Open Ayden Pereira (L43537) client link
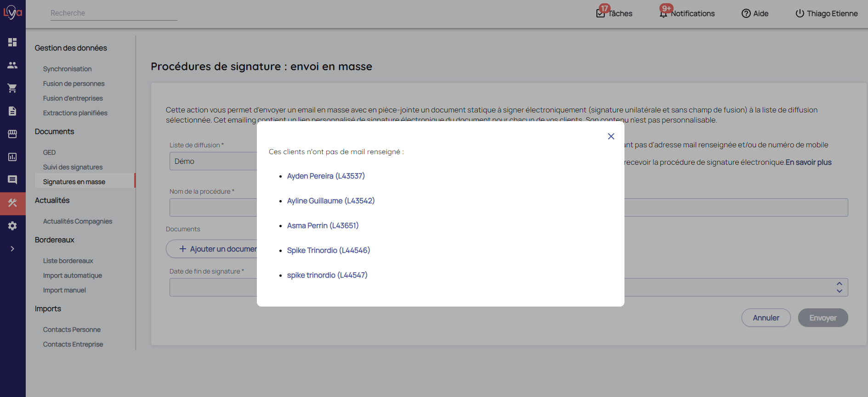 click(x=325, y=176)
